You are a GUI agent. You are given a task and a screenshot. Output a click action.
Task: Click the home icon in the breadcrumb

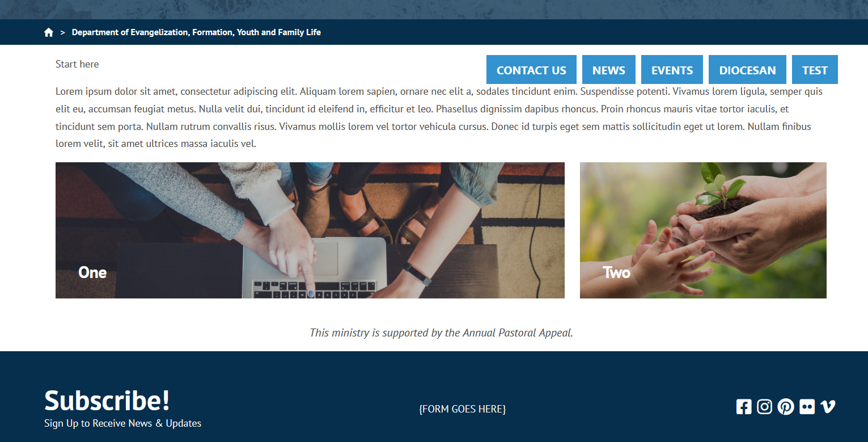[x=49, y=32]
